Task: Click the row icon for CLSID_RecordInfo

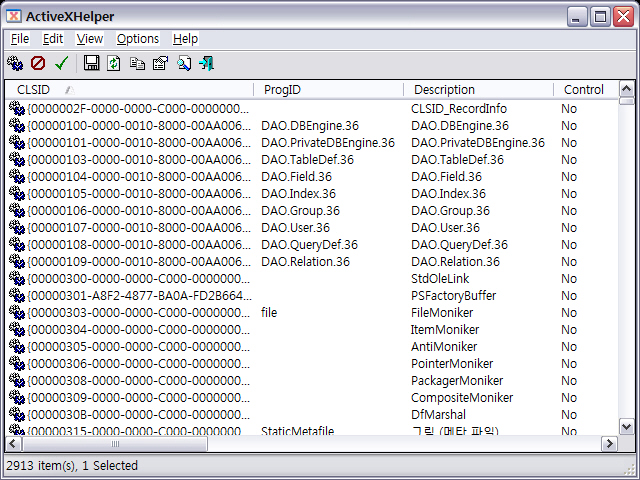Action: (17, 109)
